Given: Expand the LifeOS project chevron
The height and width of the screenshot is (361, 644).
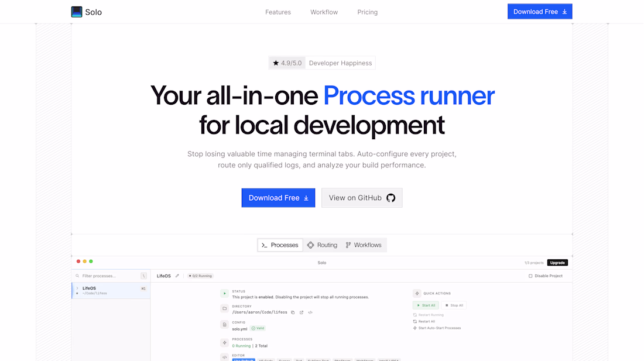Looking at the screenshot, I should pos(77,288).
